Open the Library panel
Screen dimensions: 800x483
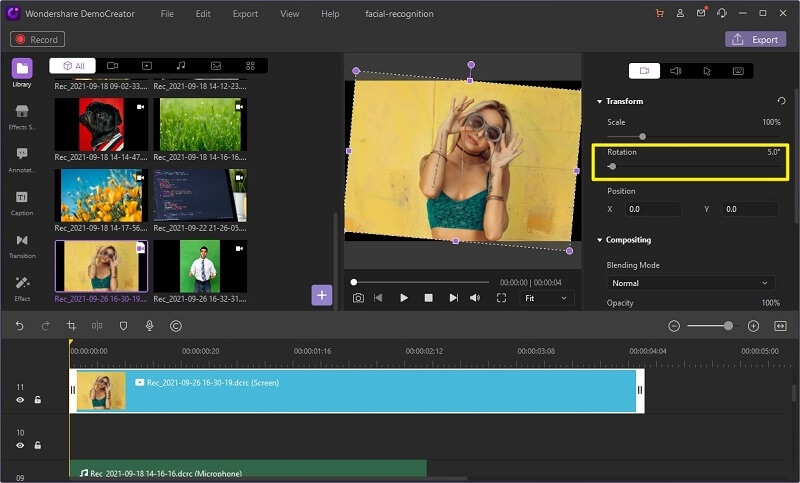tap(22, 72)
